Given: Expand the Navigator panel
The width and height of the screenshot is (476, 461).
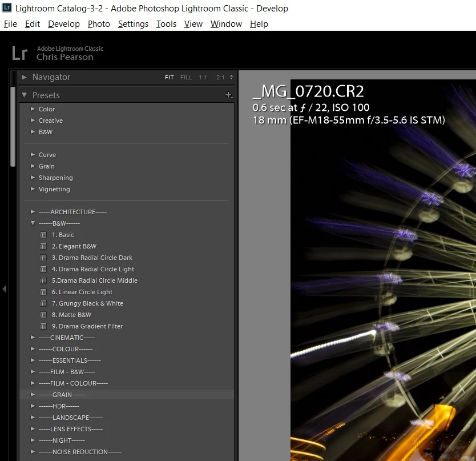Looking at the screenshot, I should (24, 77).
